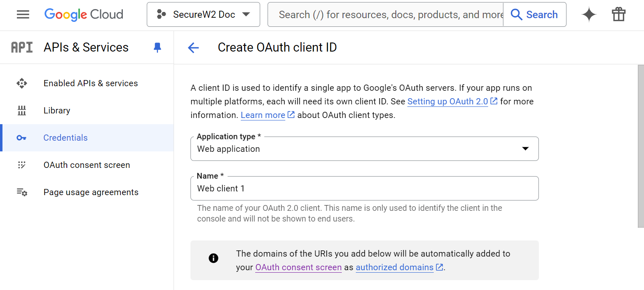The image size is (644, 290).
Task: Select Credentials in the sidebar
Action: (x=66, y=138)
